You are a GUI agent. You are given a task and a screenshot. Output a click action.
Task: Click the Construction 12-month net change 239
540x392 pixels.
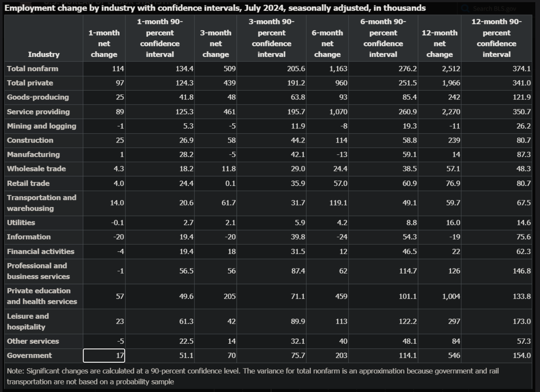click(x=454, y=140)
